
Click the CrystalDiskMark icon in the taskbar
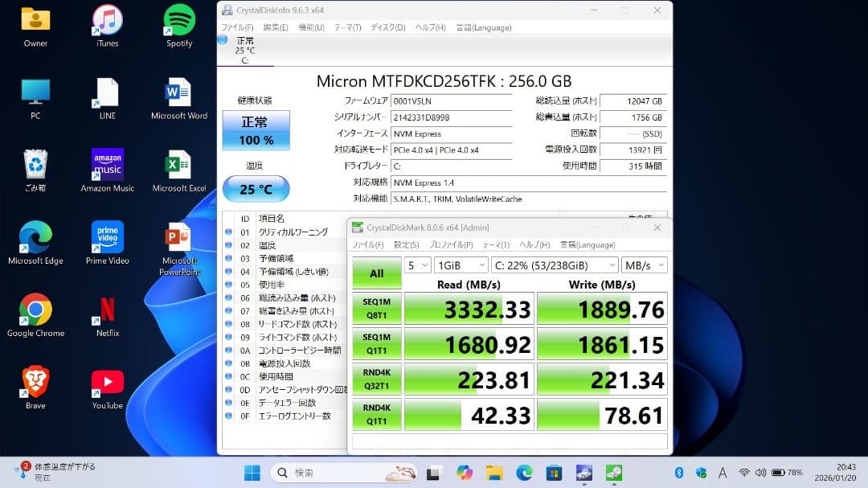(x=615, y=473)
